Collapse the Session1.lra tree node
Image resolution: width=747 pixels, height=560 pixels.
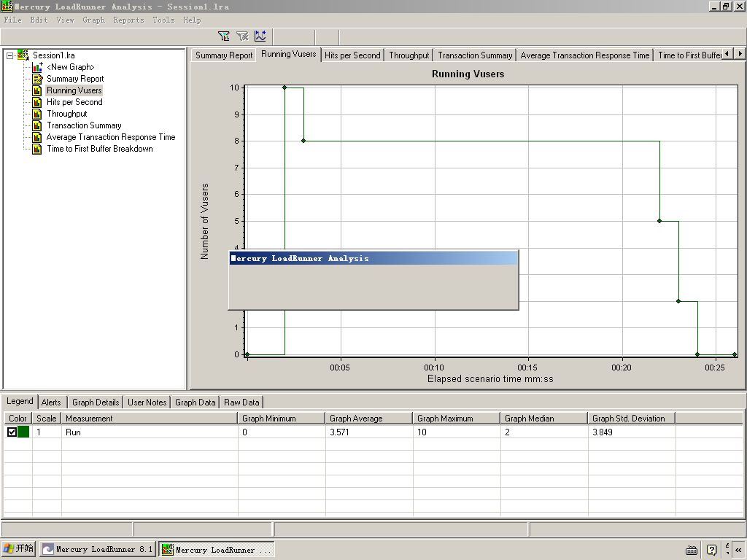(9, 55)
